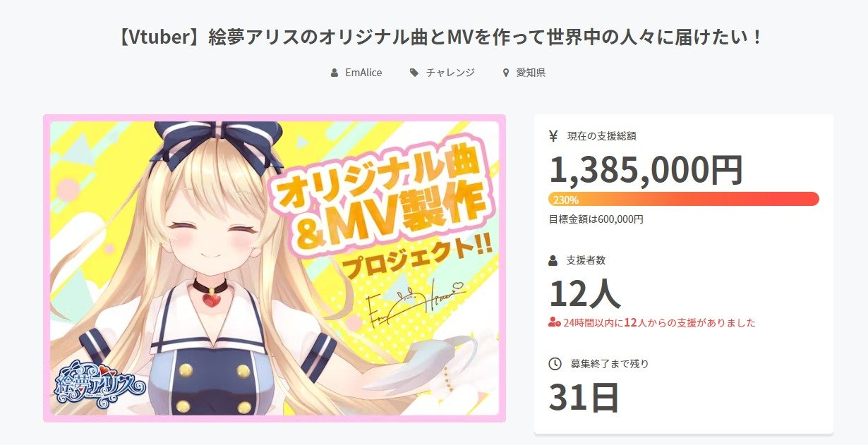Screen dimensions: 868x445
Task: Click the clock icon next to 募集終了まで残り
Action: 555,364
